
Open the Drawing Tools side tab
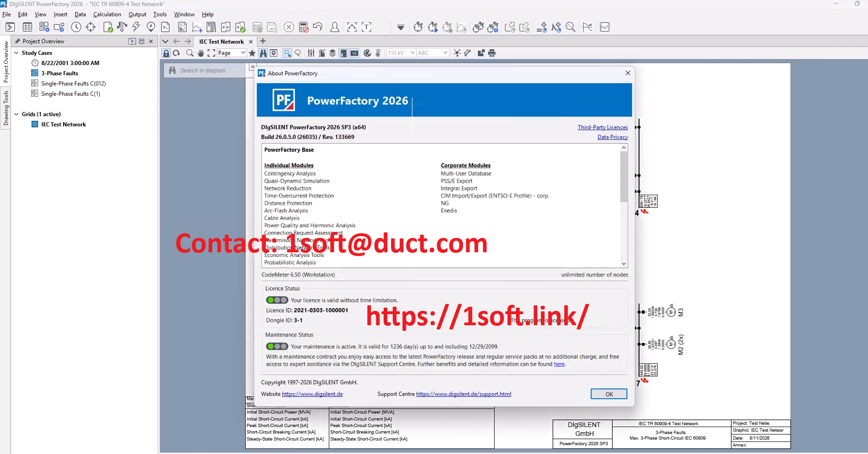pos(6,108)
